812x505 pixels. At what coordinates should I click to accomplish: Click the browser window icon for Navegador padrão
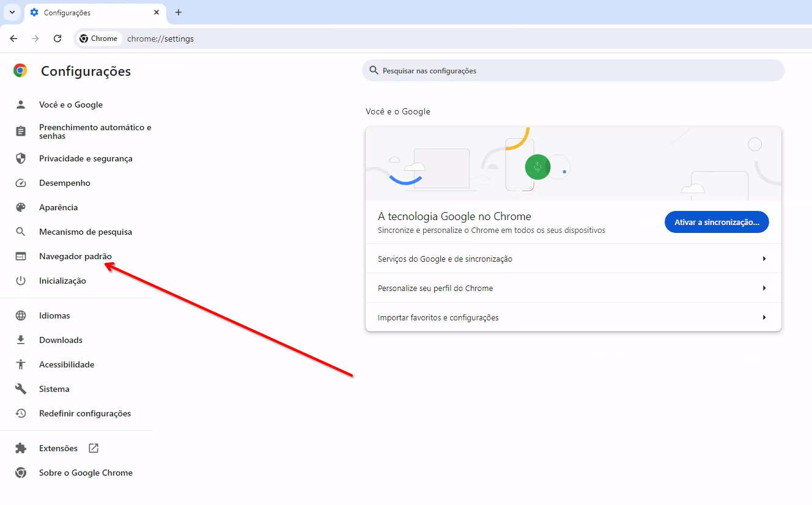21,256
